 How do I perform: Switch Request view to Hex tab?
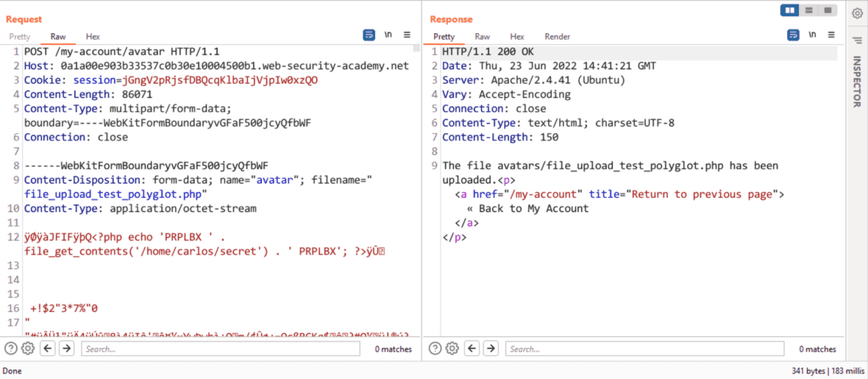pyautogui.click(x=93, y=37)
